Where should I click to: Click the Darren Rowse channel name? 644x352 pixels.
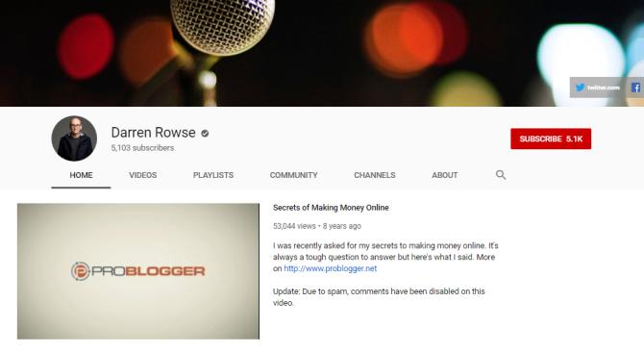(x=153, y=133)
